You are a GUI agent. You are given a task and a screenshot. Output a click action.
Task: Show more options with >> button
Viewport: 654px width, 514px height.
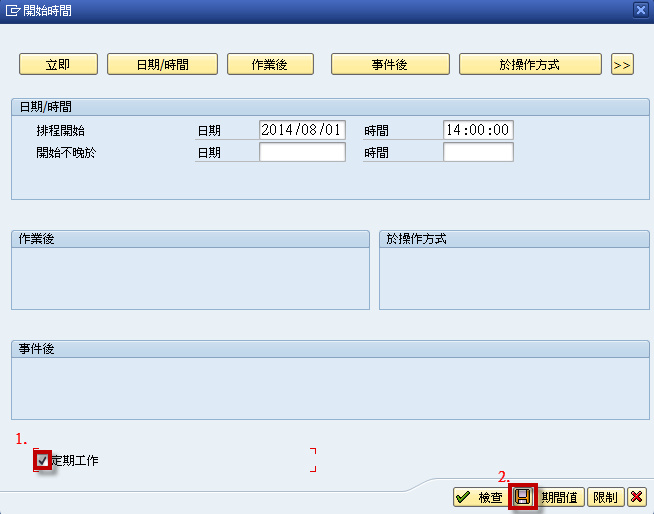(622, 64)
